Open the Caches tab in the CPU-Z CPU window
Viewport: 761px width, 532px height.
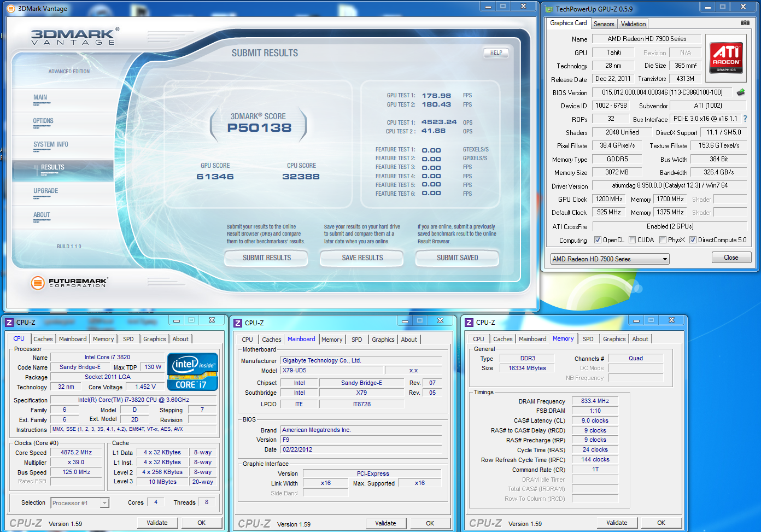click(x=43, y=339)
